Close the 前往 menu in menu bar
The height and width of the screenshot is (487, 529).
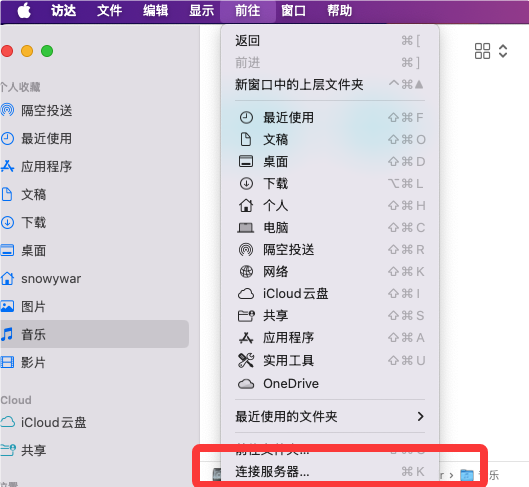click(x=248, y=11)
